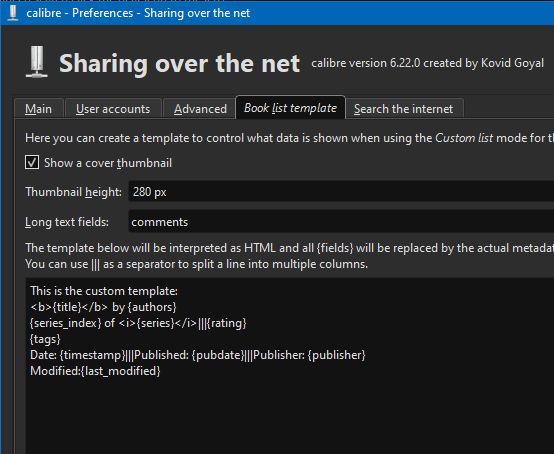This screenshot has height=454, width=554.
Task: Click the large Sharing over the net server icon
Action: 37,62
